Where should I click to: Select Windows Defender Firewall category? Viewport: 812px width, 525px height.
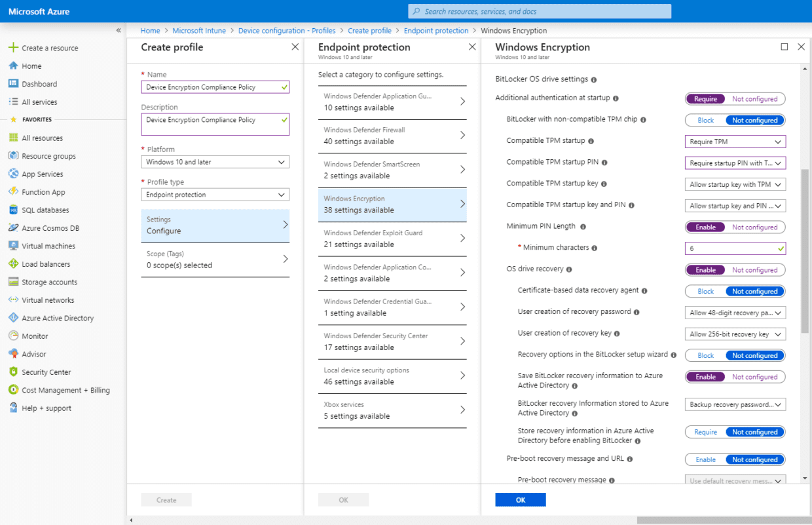392,136
